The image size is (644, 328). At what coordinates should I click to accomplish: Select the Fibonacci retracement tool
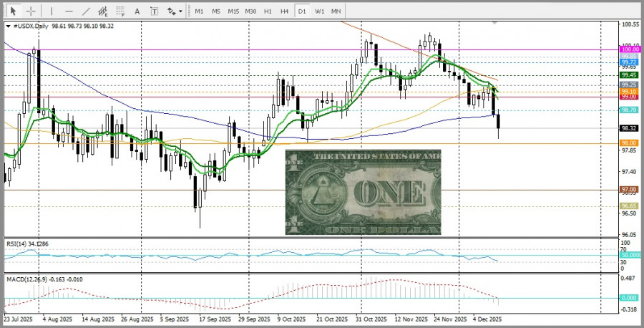coord(120,11)
